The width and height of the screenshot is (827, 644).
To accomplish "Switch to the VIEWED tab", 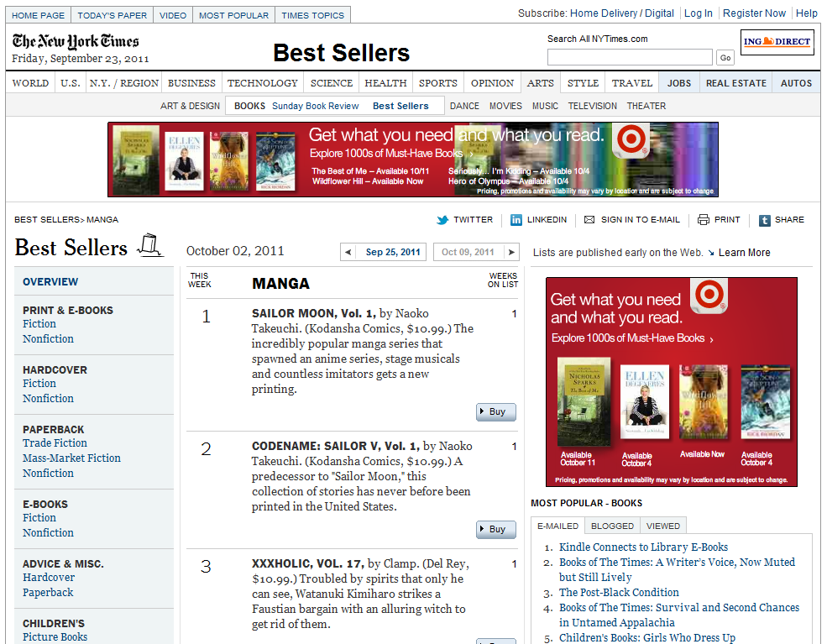I will pyautogui.click(x=663, y=526).
